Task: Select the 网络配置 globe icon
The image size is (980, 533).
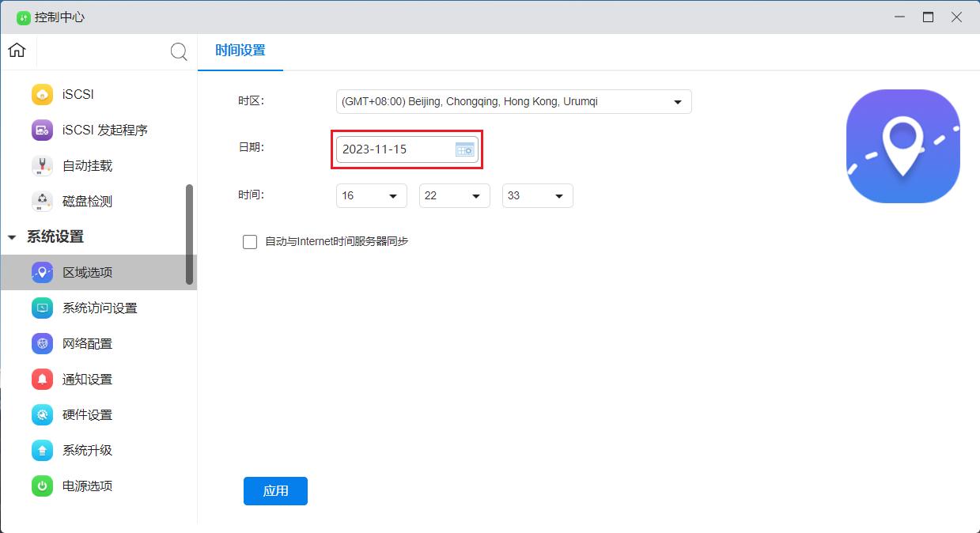Action: (42, 343)
